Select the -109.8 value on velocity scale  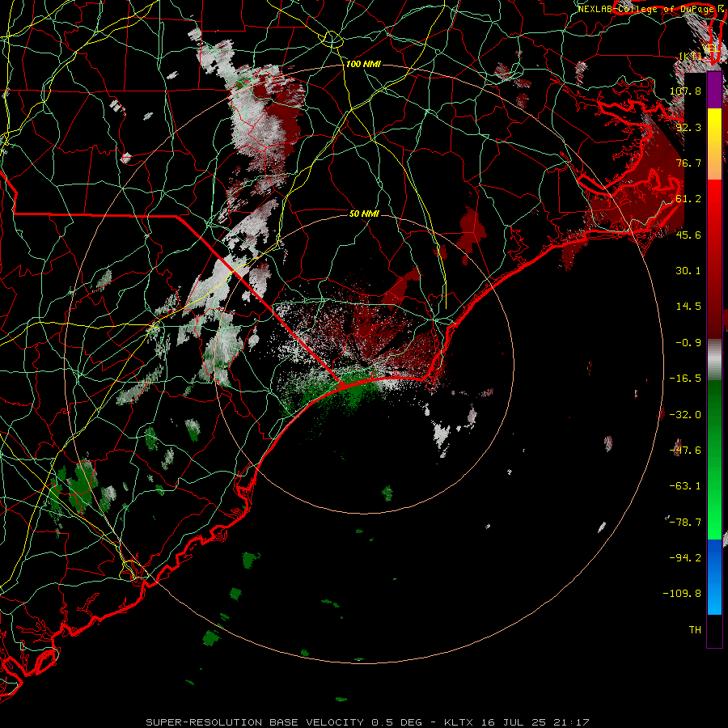point(682,594)
